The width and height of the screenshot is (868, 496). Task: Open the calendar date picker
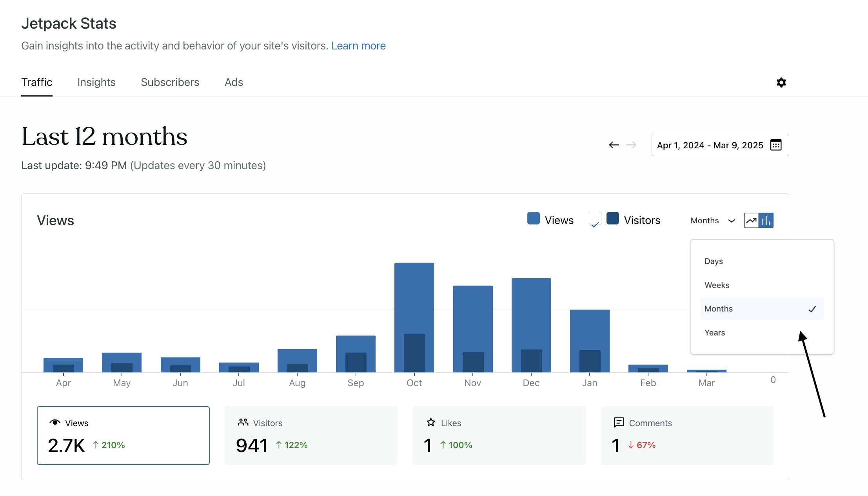click(x=775, y=145)
